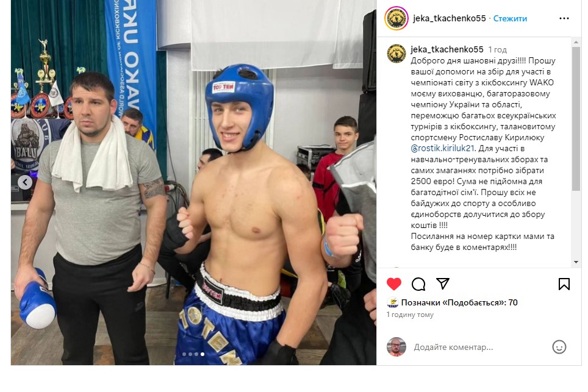The width and height of the screenshot is (588, 392).
Task: Share post via paper plane icon
Action: pyautogui.click(x=442, y=283)
